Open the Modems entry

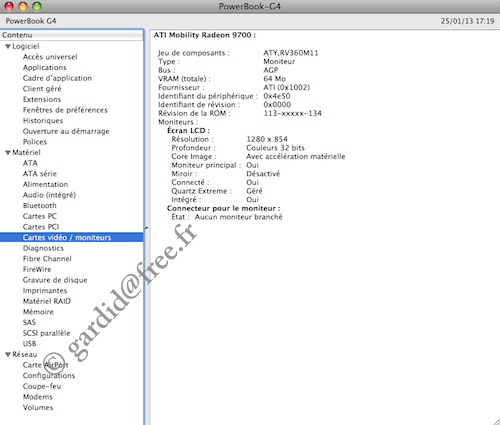point(38,397)
